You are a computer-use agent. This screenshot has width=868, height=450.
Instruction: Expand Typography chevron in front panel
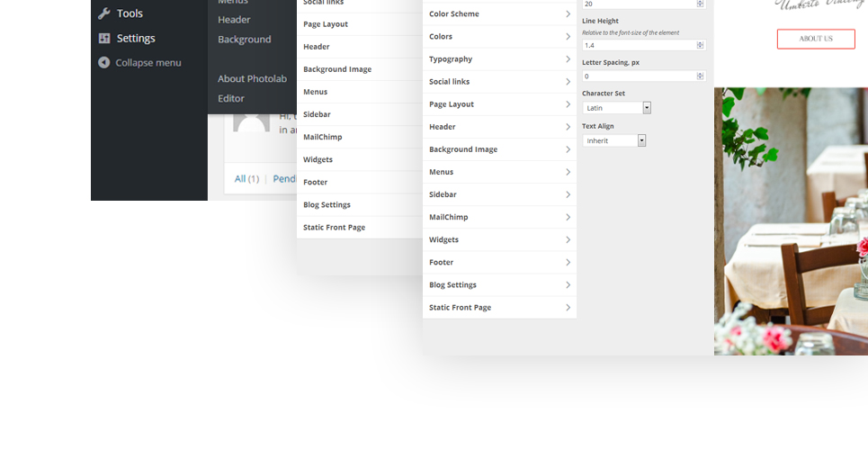point(568,59)
